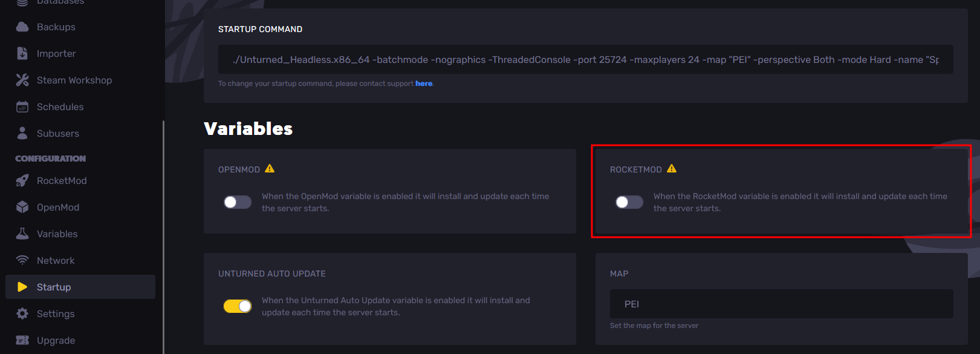Click 'Set the map for the server' text
980x354 pixels.
pyautogui.click(x=654, y=326)
